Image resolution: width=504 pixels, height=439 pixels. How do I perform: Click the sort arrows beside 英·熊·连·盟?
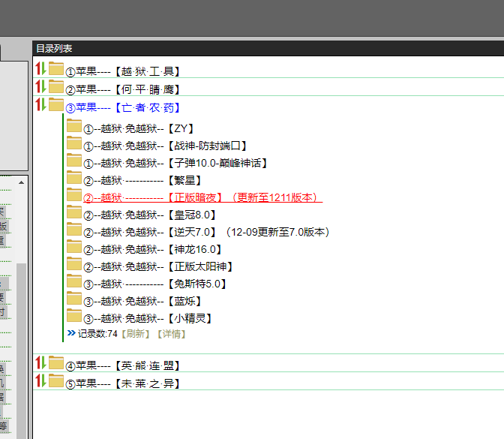[x=41, y=363]
